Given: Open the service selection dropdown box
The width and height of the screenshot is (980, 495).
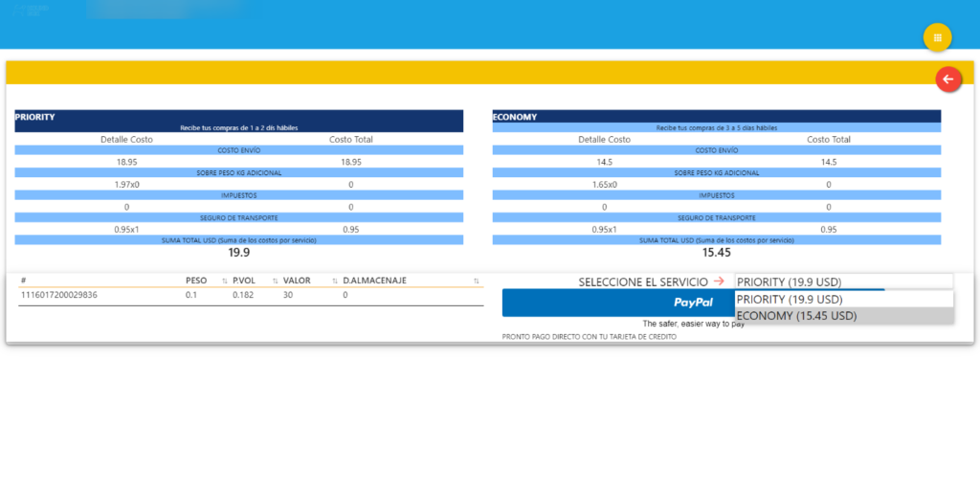Looking at the screenshot, I should tap(844, 281).
